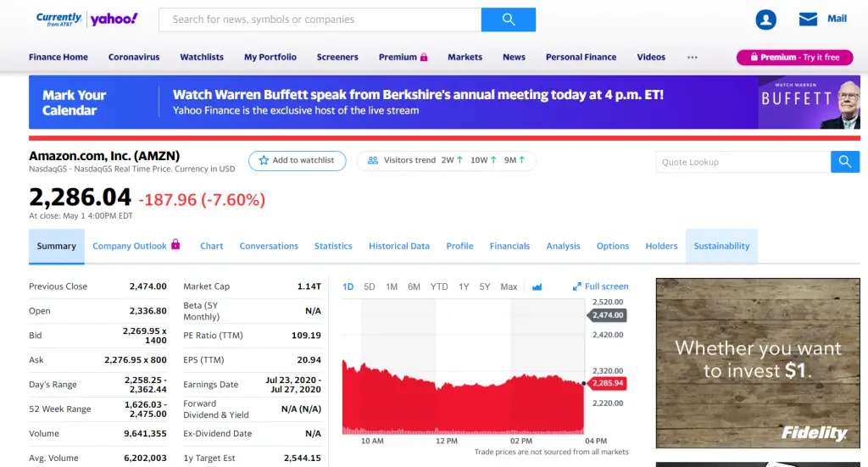
Task: Click the Premium lock icon in navigation
Action: [424, 57]
